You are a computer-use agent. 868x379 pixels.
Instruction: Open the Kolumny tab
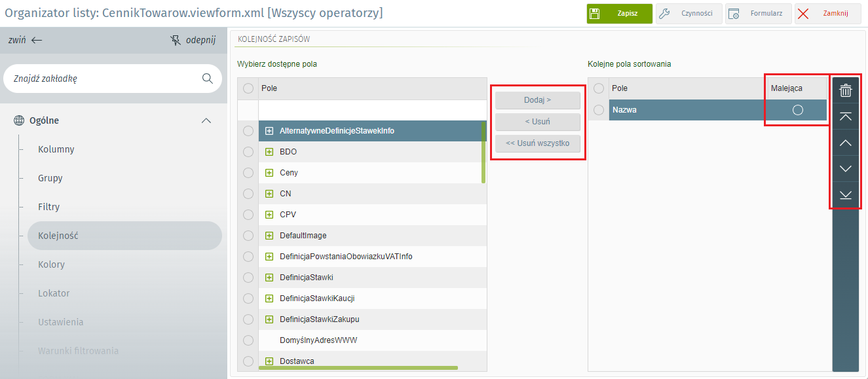pos(56,149)
